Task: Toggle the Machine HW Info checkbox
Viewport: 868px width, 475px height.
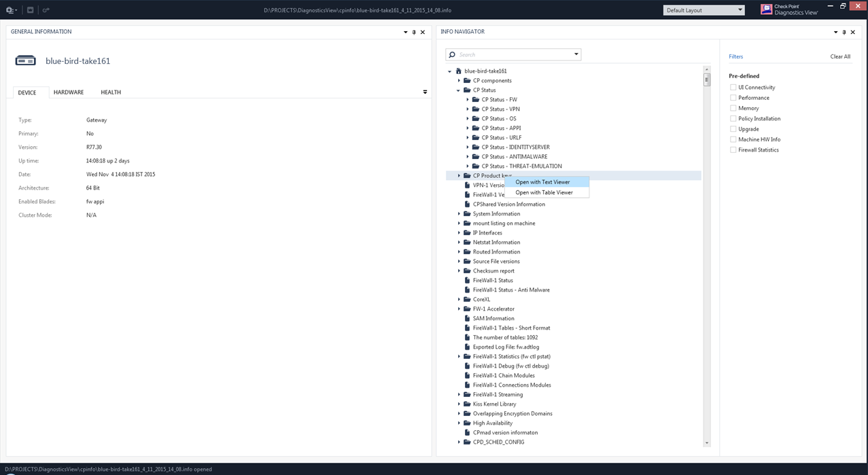Action: (x=733, y=139)
